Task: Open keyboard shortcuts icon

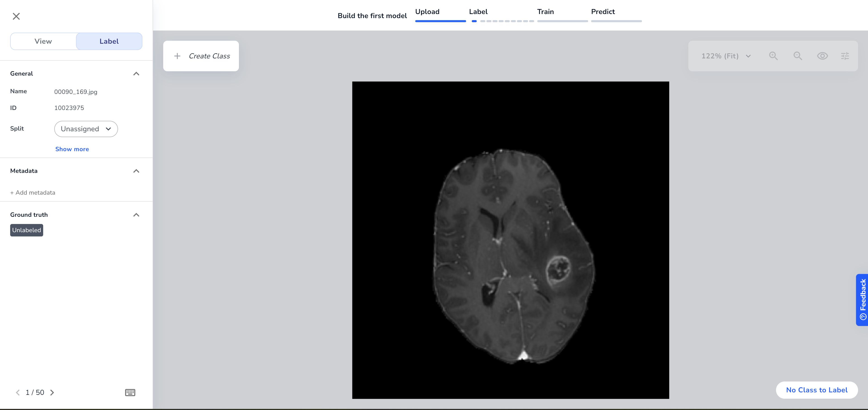Action: [x=130, y=393]
